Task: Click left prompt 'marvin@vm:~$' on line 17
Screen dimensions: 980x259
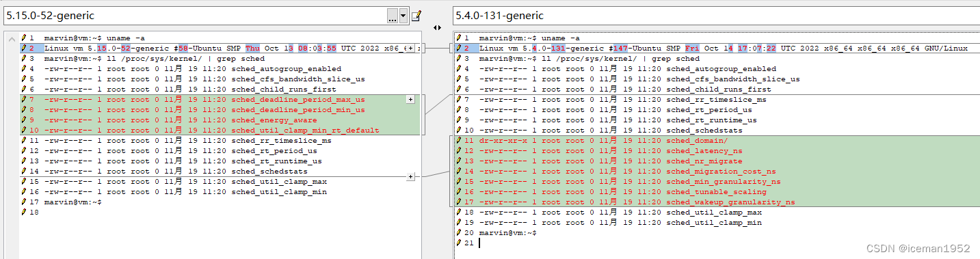Action: coord(73,202)
